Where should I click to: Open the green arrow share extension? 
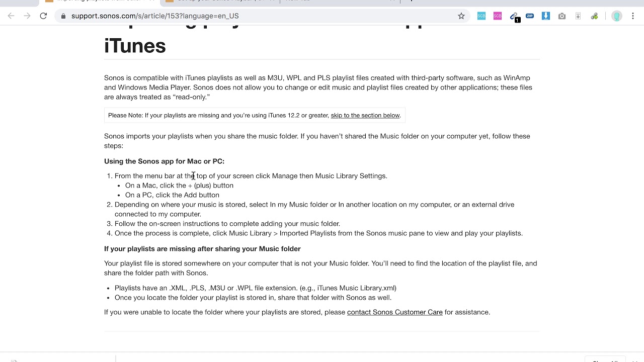[595, 16]
